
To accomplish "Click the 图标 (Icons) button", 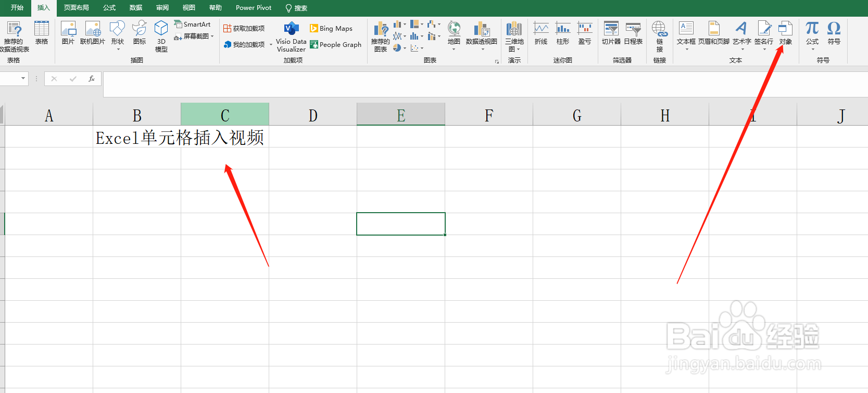I will click(x=140, y=33).
